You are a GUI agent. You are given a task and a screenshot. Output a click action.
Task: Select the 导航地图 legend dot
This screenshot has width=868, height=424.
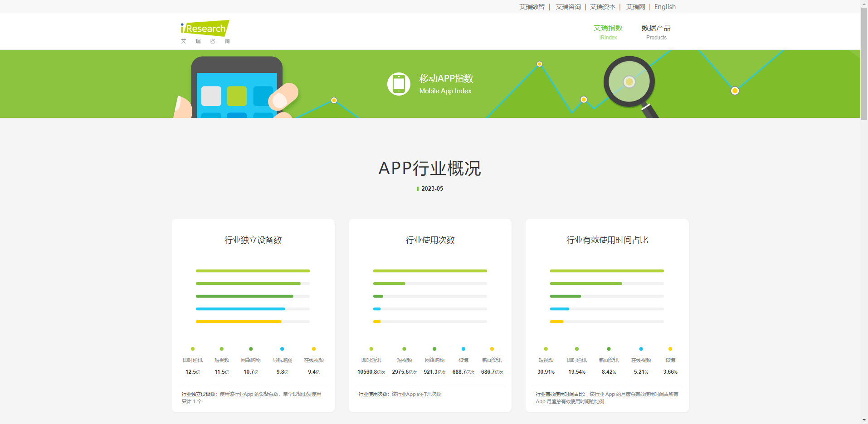coord(282,349)
